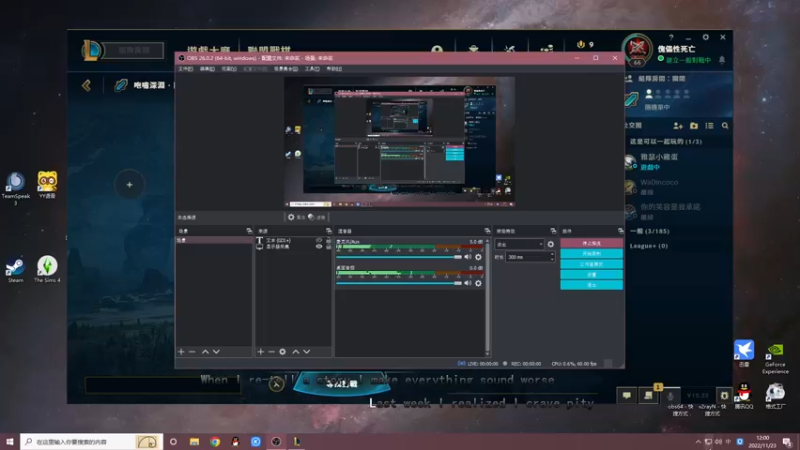Click Exit button in OBS Controls
The image size is (800, 450).
(x=591, y=285)
